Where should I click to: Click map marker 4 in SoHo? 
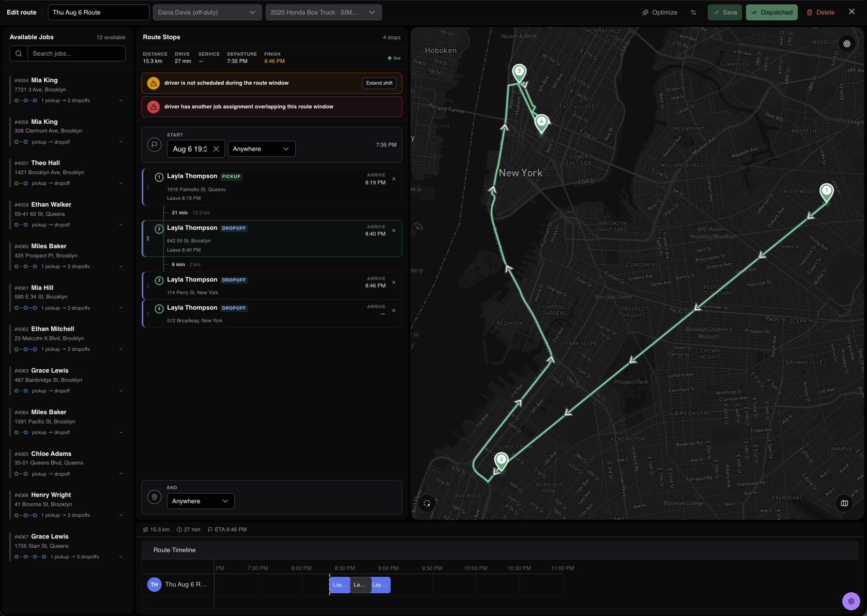[x=542, y=123]
